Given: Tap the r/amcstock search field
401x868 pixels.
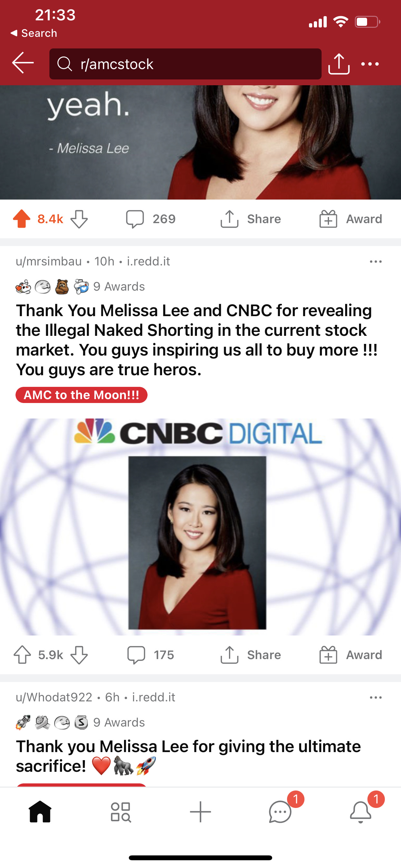Looking at the screenshot, I should click(185, 64).
